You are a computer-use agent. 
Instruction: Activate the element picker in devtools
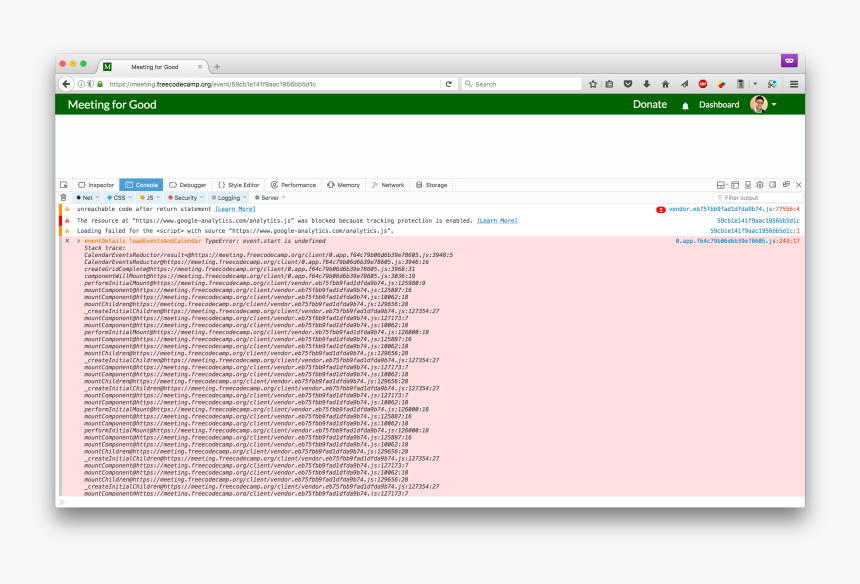pos(64,185)
